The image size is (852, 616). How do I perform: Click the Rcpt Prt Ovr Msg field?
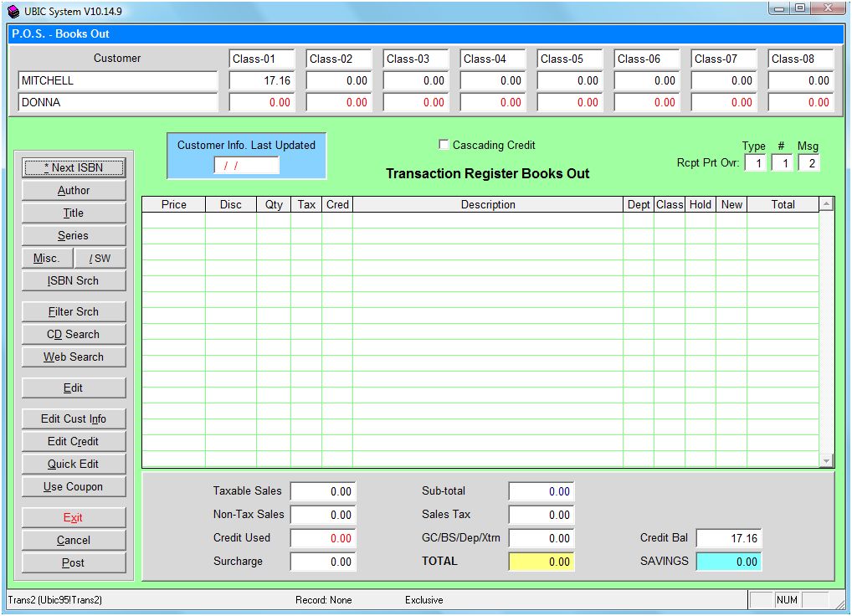point(808,163)
